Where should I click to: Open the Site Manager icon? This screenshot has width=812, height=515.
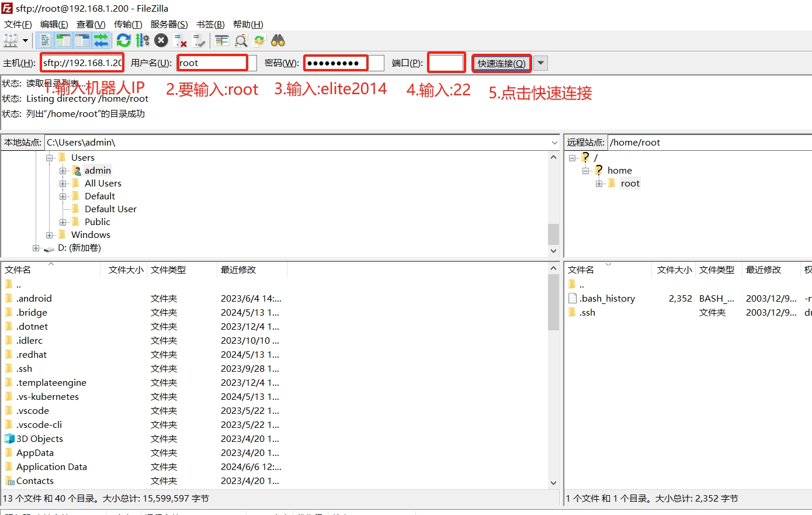[11, 40]
